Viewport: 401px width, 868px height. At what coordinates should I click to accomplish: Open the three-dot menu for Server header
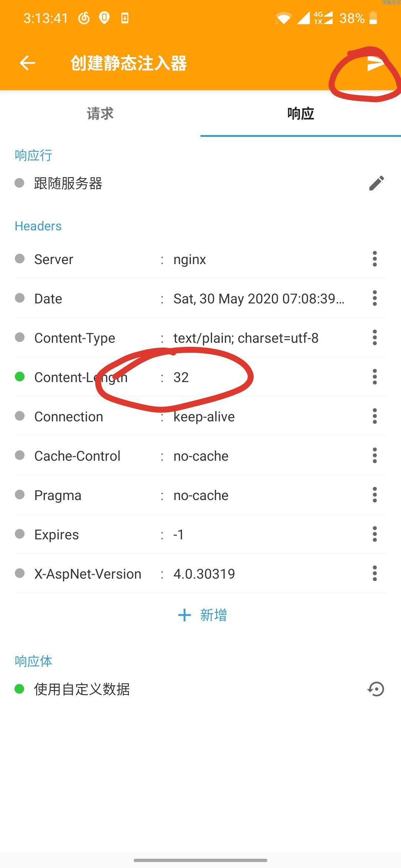pyautogui.click(x=375, y=259)
